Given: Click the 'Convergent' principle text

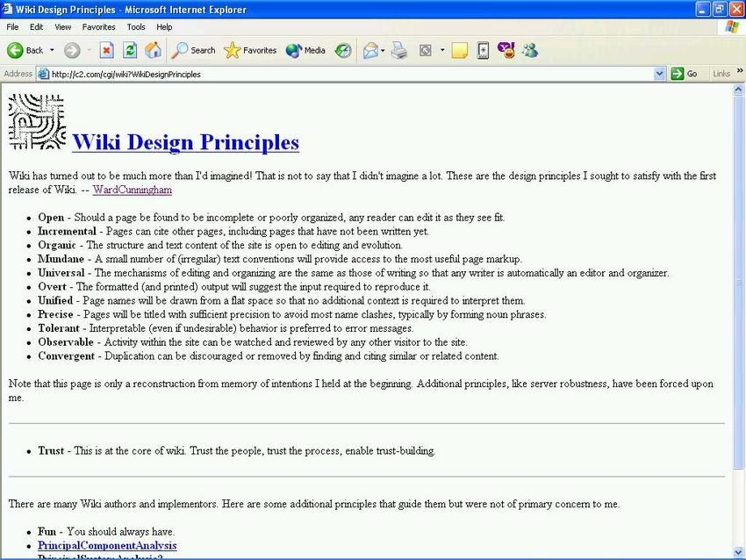Looking at the screenshot, I should point(67,355).
